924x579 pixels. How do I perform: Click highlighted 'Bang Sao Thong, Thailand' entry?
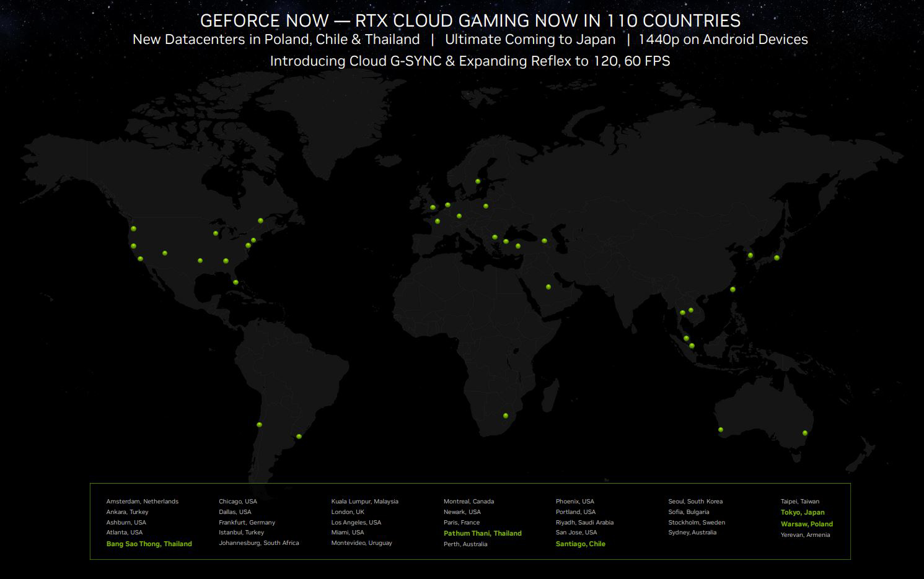(x=149, y=544)
